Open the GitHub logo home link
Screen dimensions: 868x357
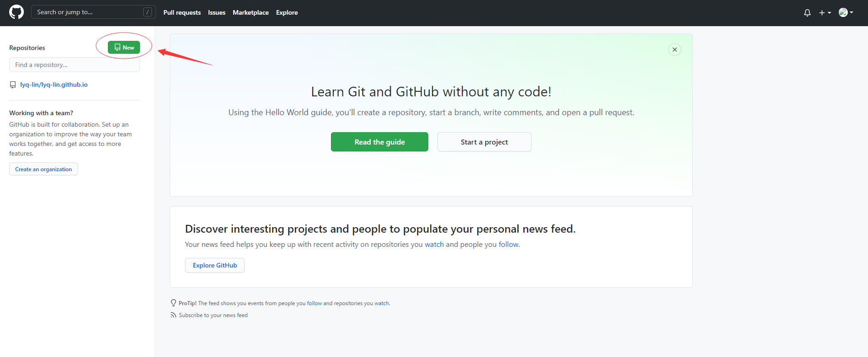tap(17, 12)
